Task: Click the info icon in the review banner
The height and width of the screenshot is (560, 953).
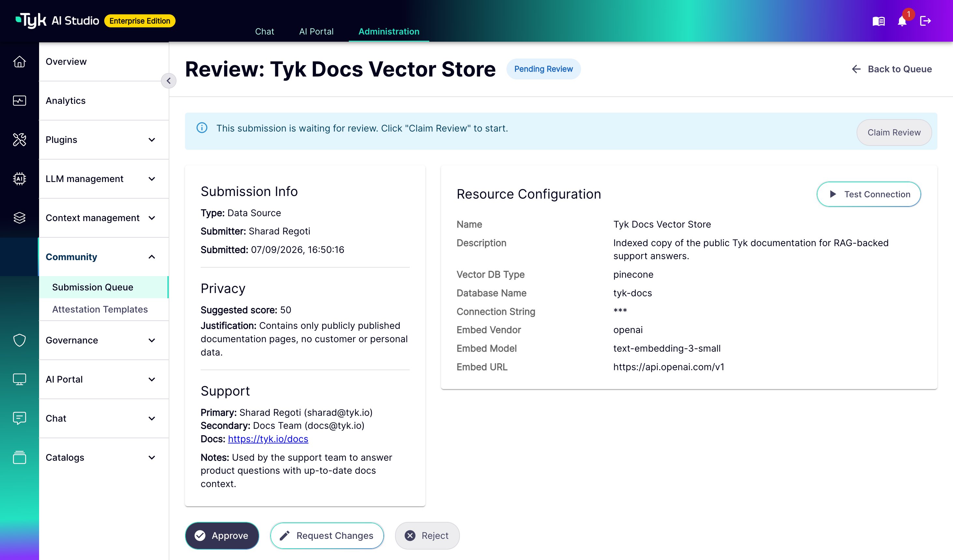Action: (x=202, y=128)
